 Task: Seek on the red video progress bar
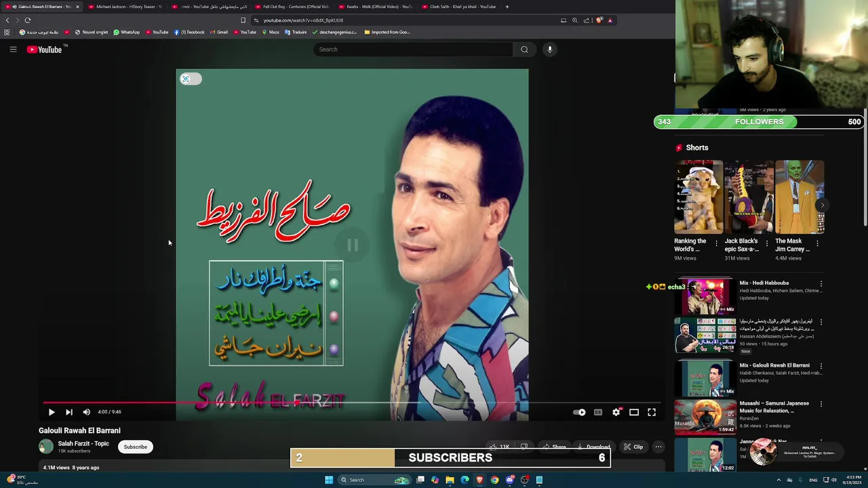(x=352, y=402)
